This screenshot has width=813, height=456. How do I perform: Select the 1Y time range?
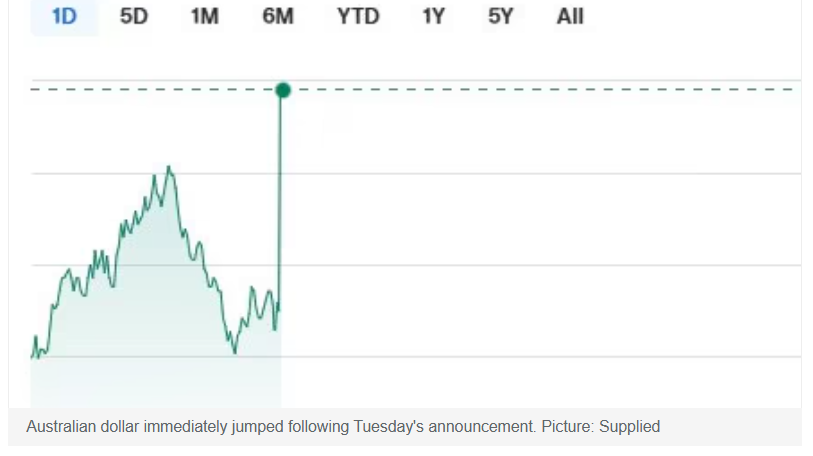[432, 17]
